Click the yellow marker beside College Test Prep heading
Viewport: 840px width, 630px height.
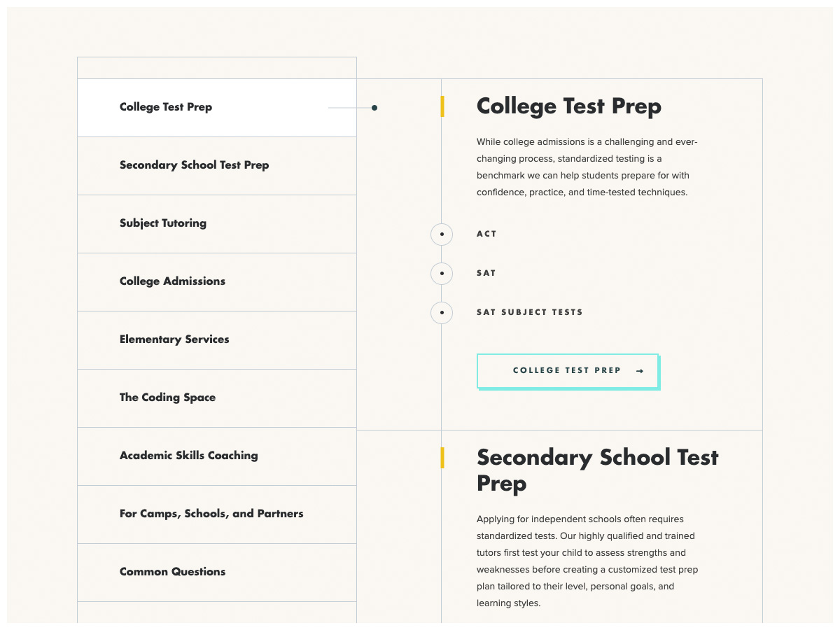(442, 107)
